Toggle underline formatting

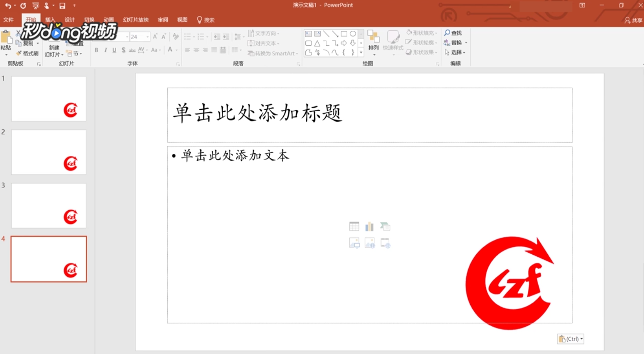(x=114, y=50)
